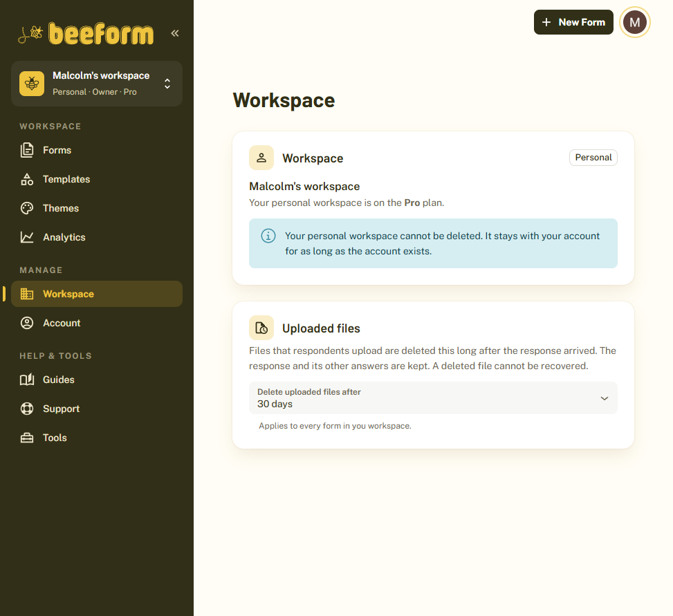
Task: Click the HELP & TOOLS section label
Action: pos(55,356)
